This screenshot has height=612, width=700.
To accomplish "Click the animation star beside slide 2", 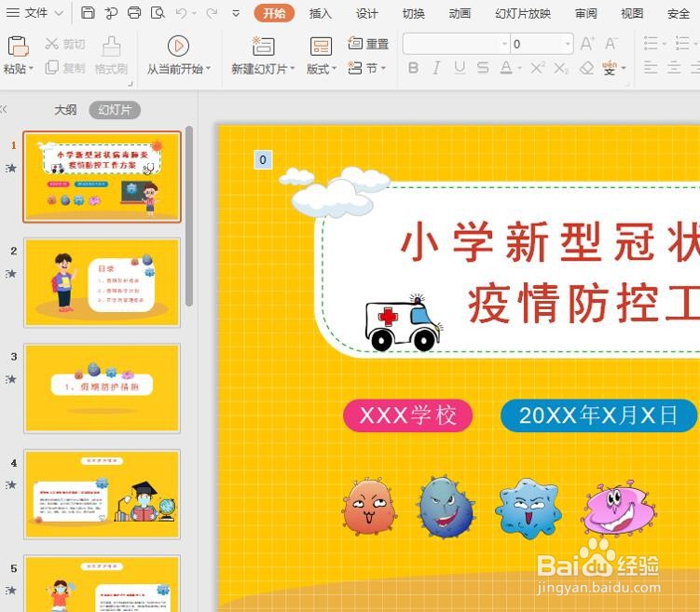I will tap(11, 274).
